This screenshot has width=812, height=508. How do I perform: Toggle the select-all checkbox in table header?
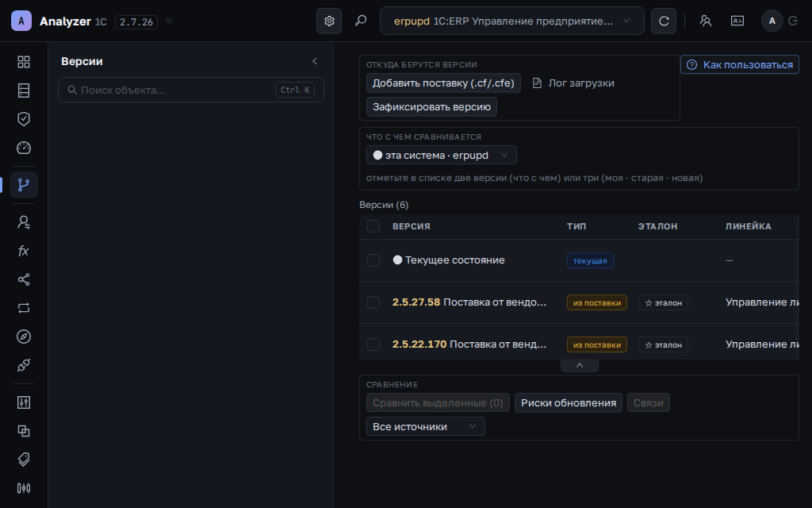tap(373, 226)
